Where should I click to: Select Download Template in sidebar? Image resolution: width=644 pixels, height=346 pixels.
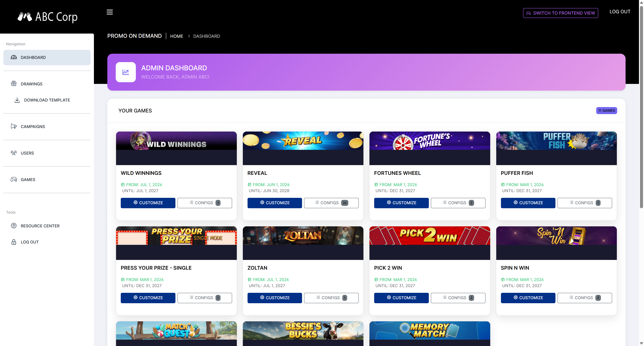coord(47,100)
